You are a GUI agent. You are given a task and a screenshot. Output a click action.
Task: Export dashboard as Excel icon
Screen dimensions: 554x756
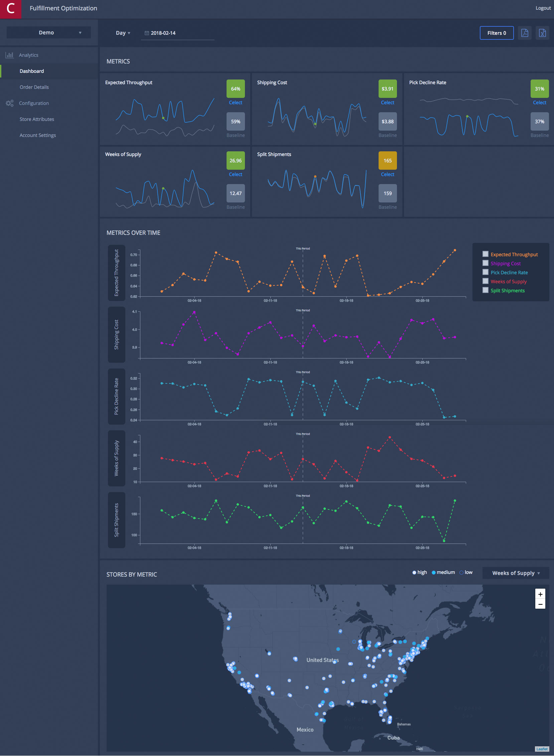[x=542, y=33]
